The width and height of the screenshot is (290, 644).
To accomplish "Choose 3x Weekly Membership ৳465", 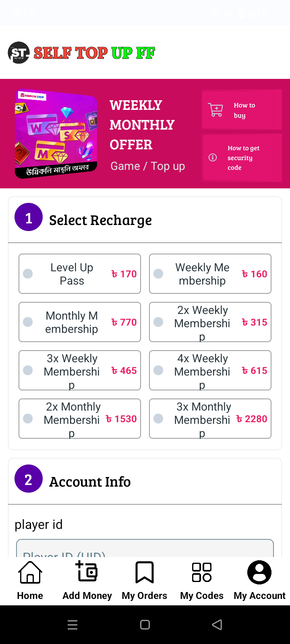I will point(80,370).
